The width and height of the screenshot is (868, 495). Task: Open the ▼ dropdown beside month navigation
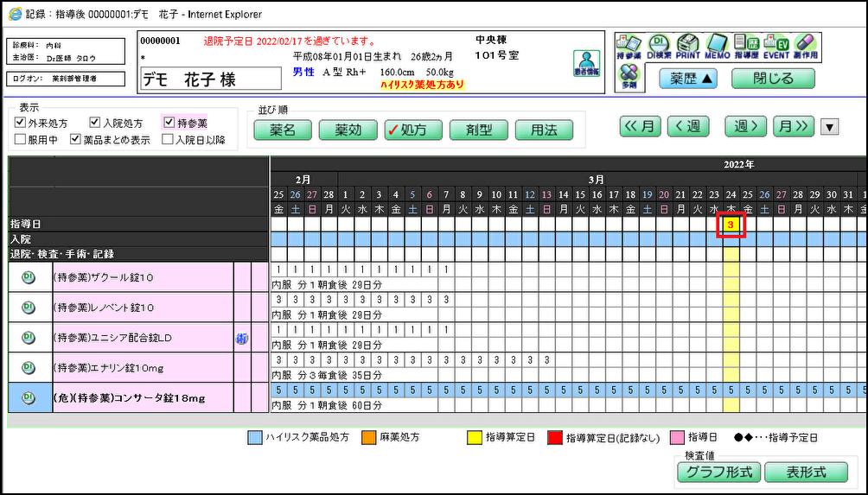click(829, 127)
